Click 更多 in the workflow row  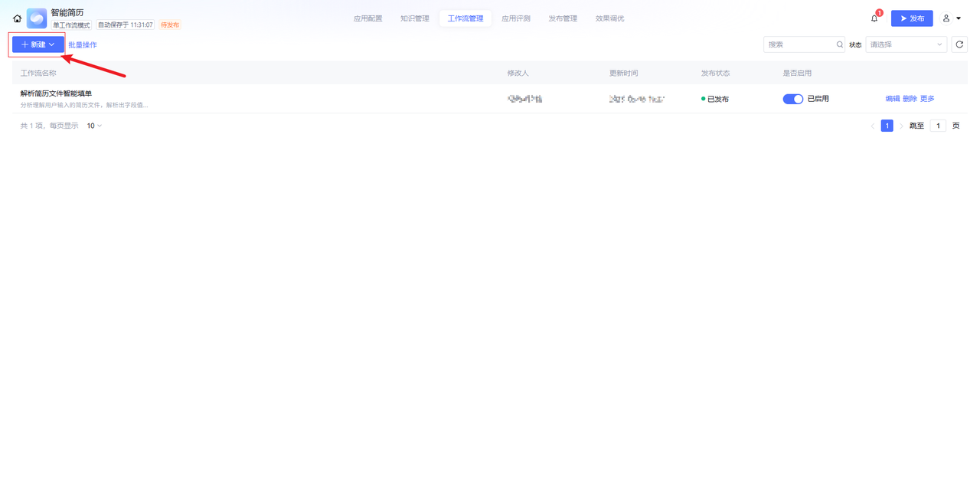927,99
